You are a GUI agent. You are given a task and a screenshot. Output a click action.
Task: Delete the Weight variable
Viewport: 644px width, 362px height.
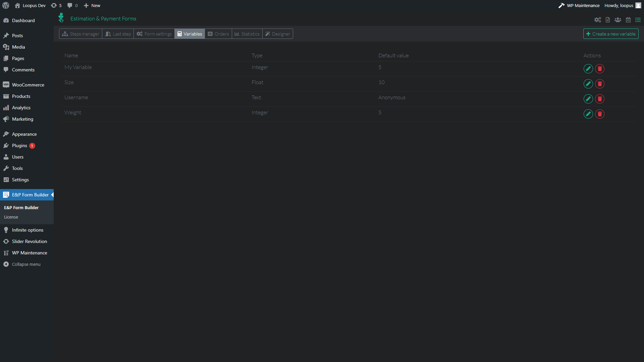[599, 114]
